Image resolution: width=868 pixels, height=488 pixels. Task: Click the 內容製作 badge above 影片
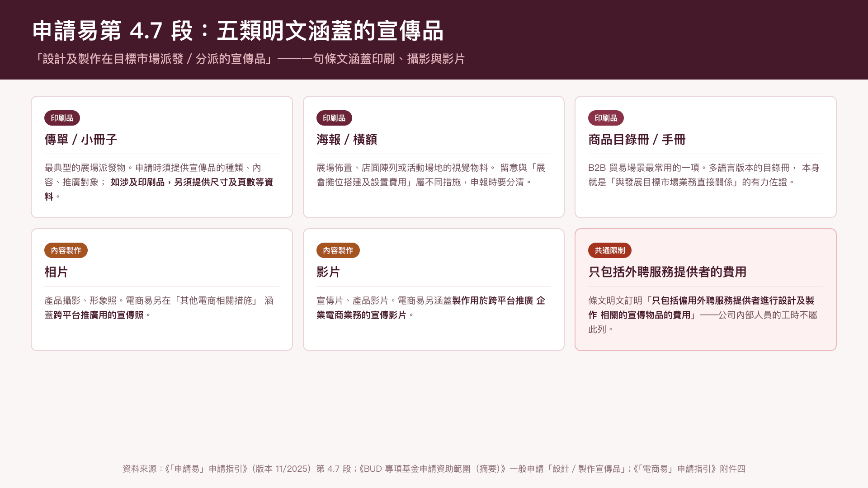[x=338, y=250]
